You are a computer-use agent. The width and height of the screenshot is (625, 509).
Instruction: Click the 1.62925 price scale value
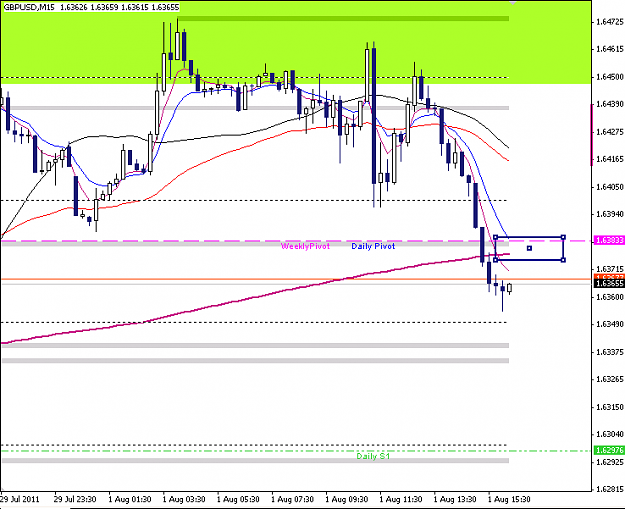(x=610, y=462)
